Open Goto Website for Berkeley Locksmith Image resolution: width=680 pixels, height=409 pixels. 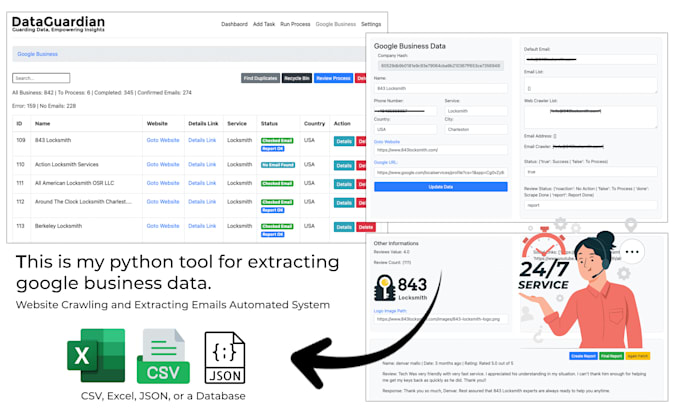[x=163, y=226]
